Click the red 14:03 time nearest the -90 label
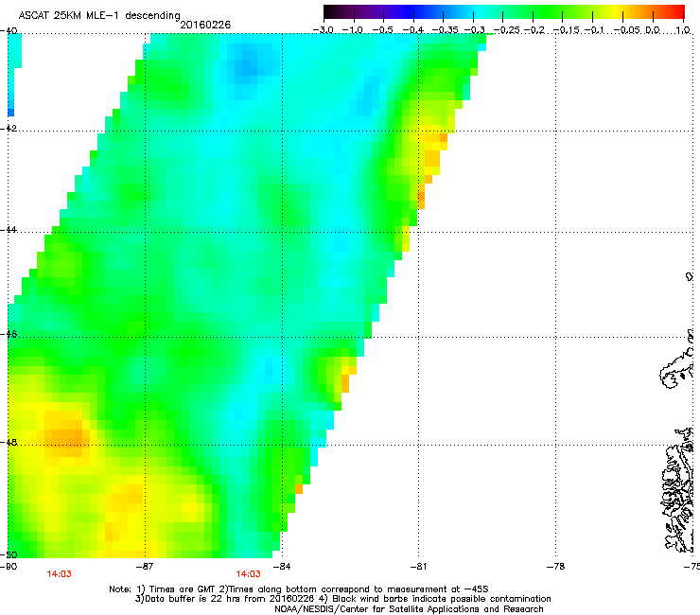This screenshot has width=700, height=615. [x=59, y=574]
